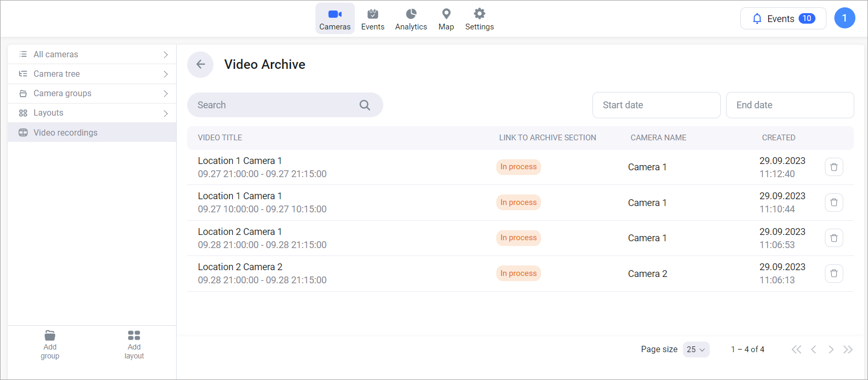868x380 pixels.
Task: Open the Analytics section
Action: [x=411, y=19]
